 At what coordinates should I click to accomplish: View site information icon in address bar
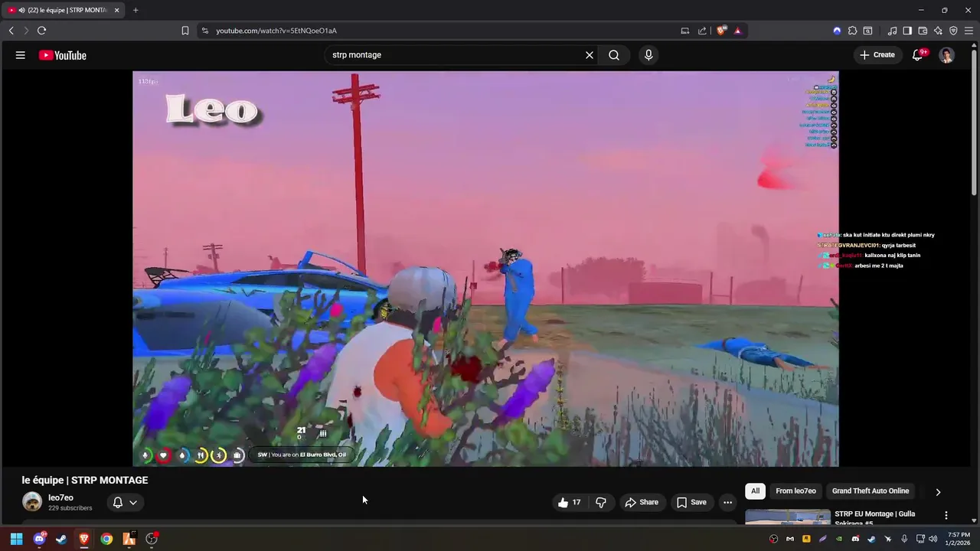coord(204,31)
